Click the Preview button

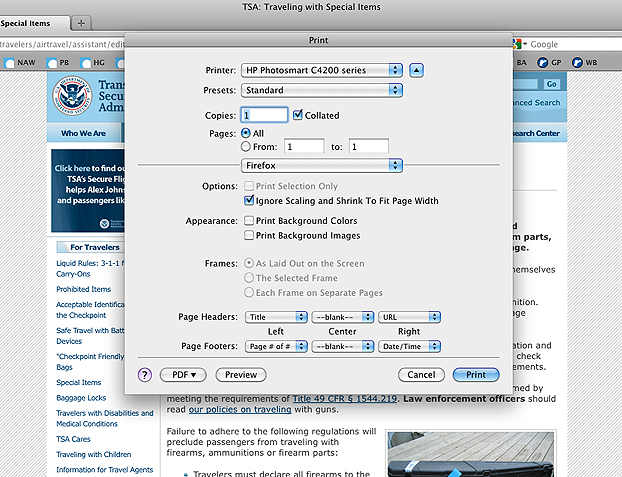(x=241, y=375)
